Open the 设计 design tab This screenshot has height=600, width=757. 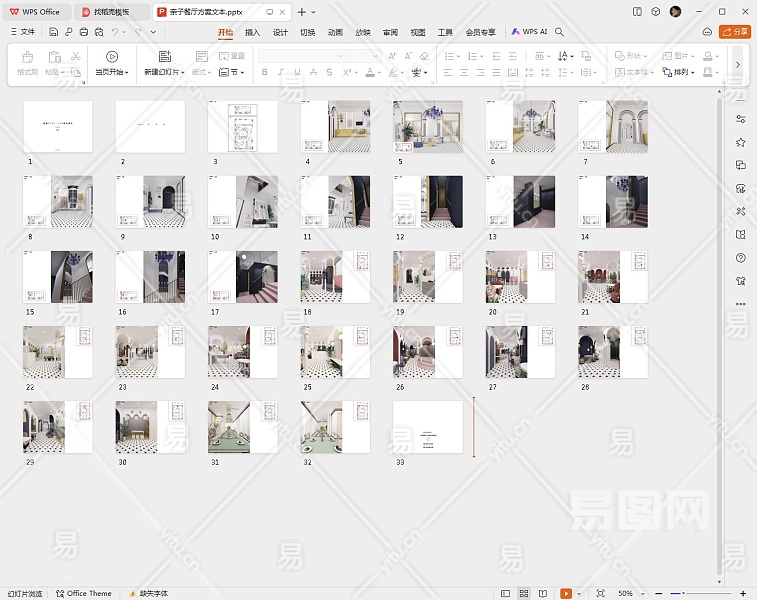coord(281,32)
